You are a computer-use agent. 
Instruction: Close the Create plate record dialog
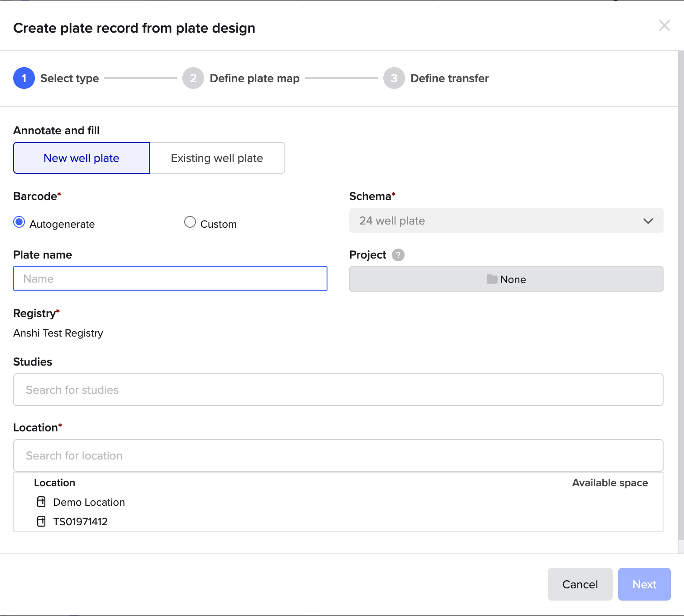click(x=664, y=26)
